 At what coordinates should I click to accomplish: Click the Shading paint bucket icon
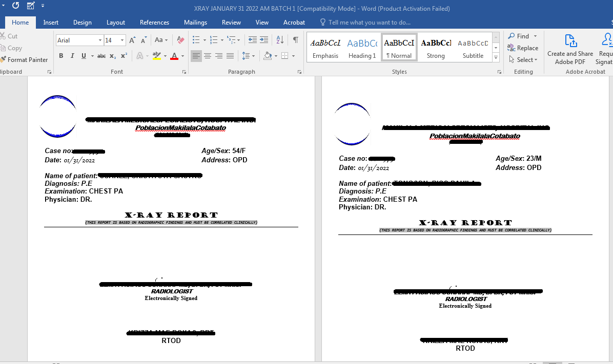coord(268,56)
